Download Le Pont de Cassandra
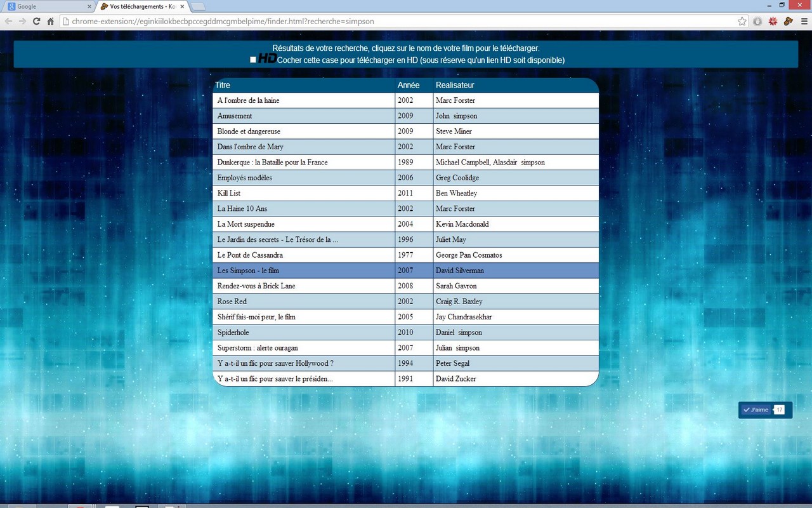 point(250,255)
